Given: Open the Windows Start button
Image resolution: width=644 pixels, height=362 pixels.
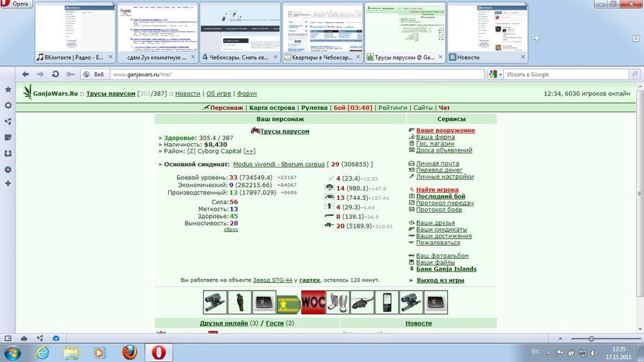Looking at the screenshot, I should click(x=12, y=352).
